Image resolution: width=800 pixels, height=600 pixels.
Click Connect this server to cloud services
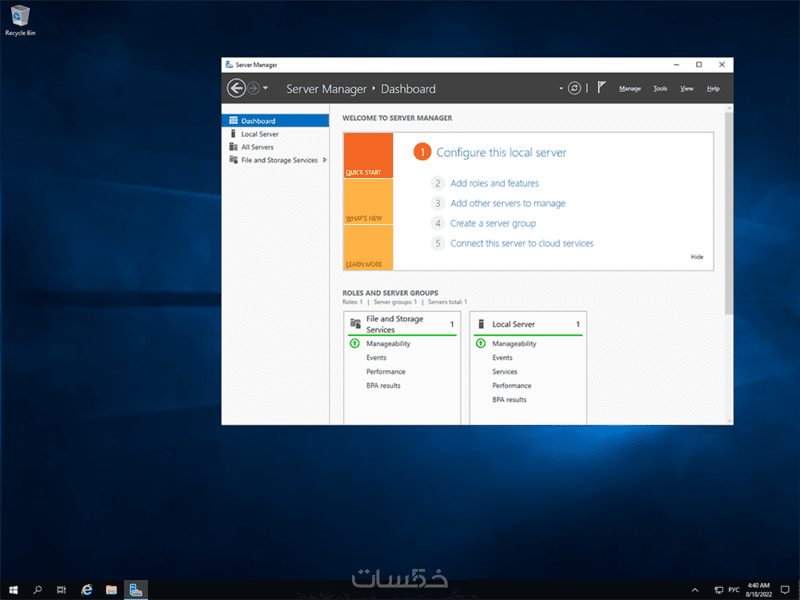[522, 243]
